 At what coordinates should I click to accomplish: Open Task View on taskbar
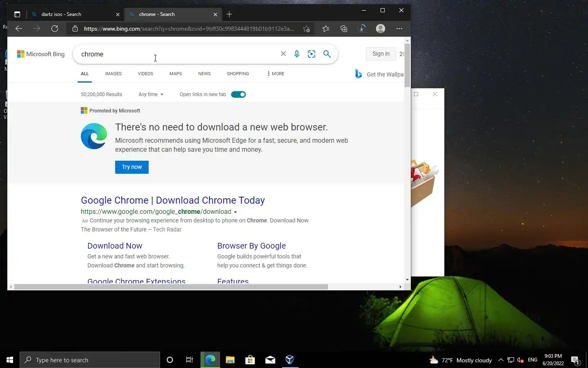point(189,360)
